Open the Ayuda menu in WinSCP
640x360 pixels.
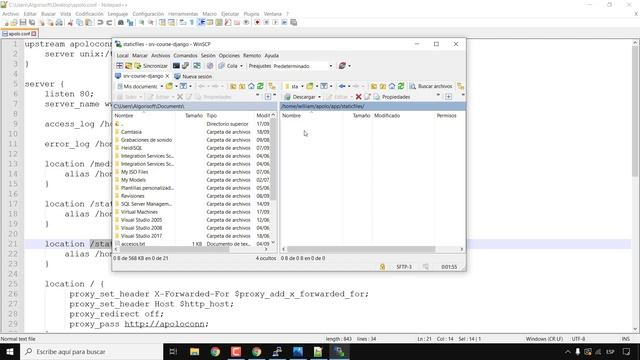tap(271, 56)
